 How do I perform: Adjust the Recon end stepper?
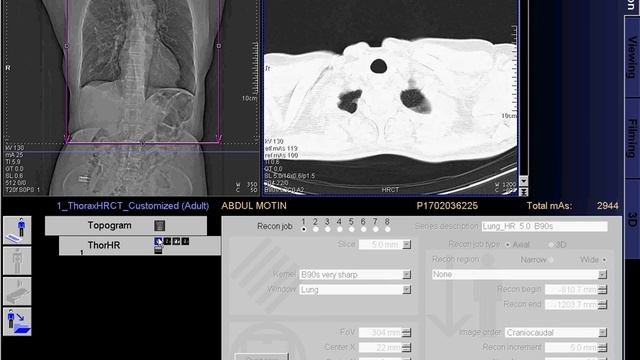(602, 305)
